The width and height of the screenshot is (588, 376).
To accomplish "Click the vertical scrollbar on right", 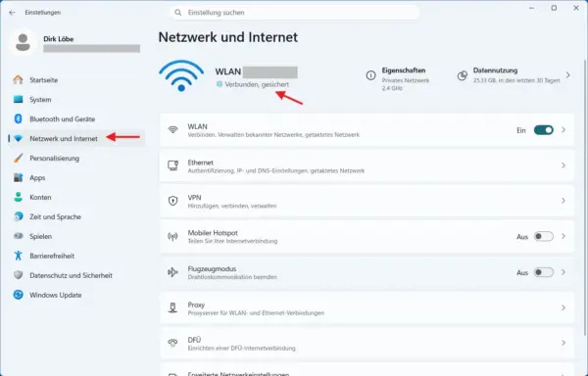I will click(x=585, y=197).
